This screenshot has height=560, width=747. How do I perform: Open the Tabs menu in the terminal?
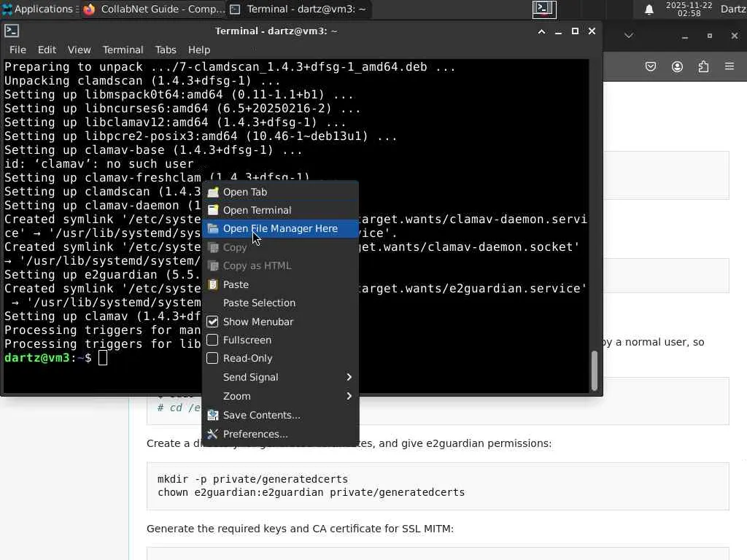click(166, 50)
